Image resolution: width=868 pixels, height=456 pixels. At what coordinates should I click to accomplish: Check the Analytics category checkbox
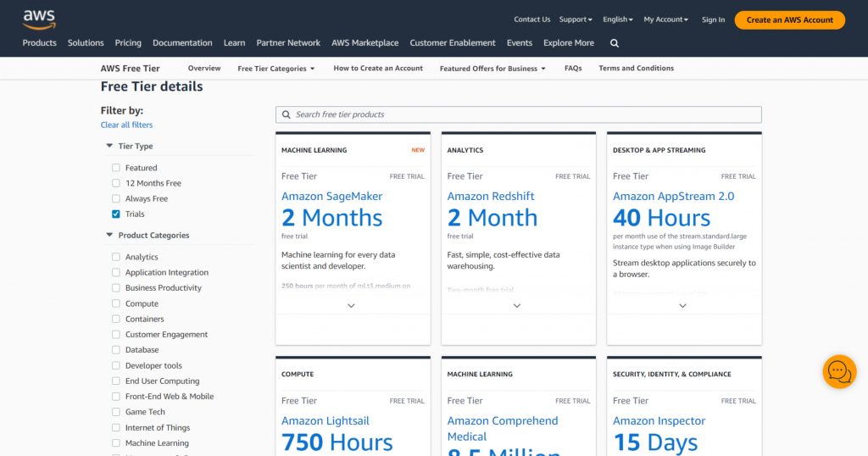pos(115,257)
